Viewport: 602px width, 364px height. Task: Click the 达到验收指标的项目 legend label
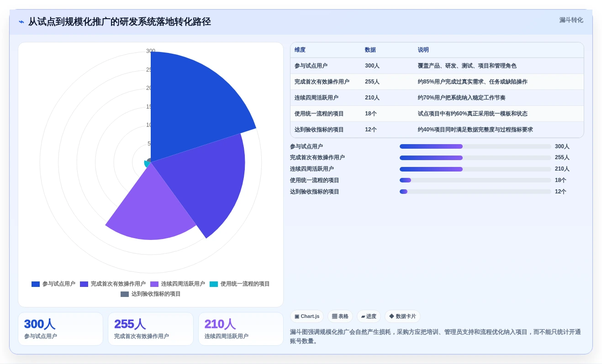click(156, 294)
